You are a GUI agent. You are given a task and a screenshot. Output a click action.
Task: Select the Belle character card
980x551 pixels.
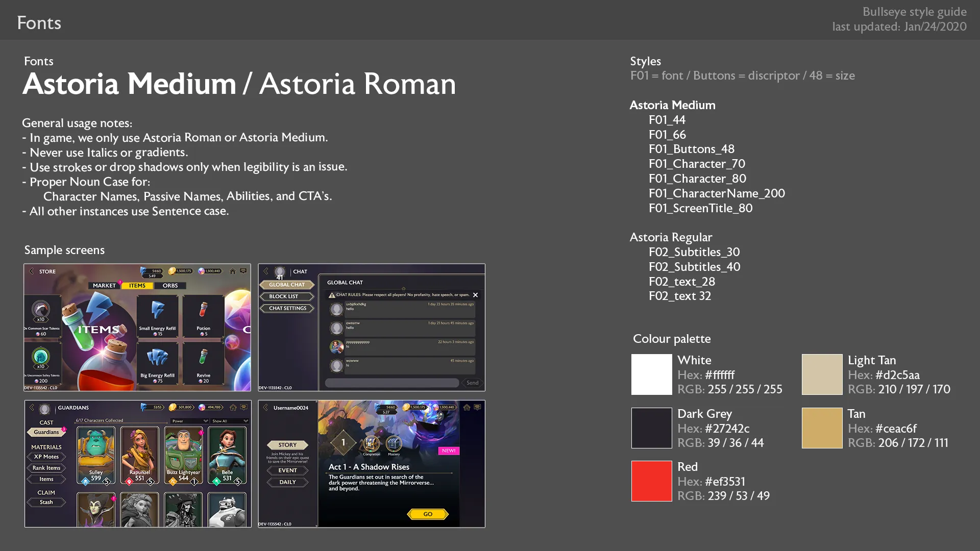pos(227,455)
